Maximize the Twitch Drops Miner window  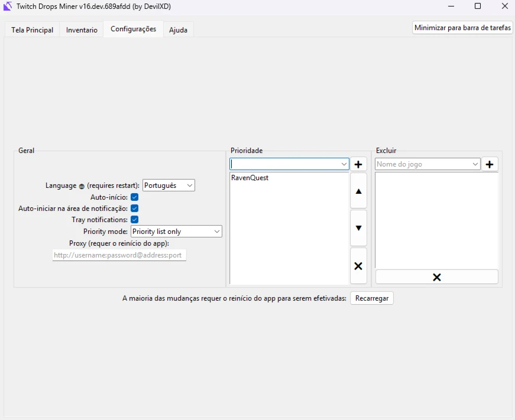(x=478, y=6)
